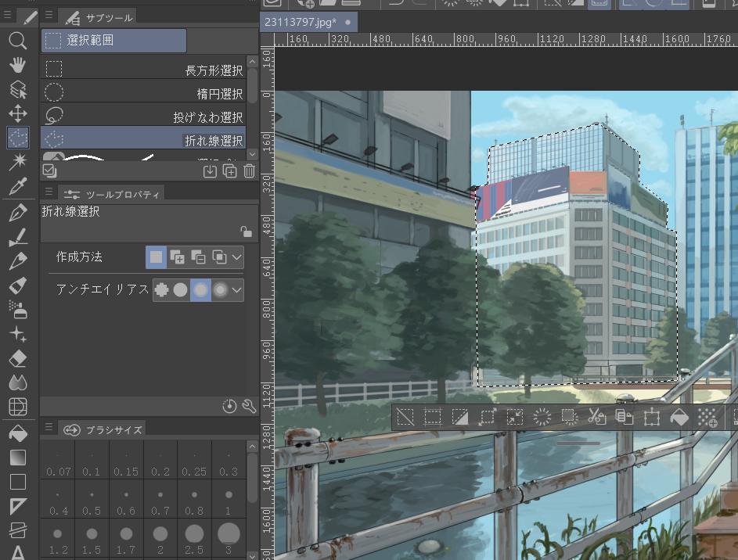This screenshot has height=560, width=738.
Task: Select the Blend tool
Action: [x=17, y=382]
